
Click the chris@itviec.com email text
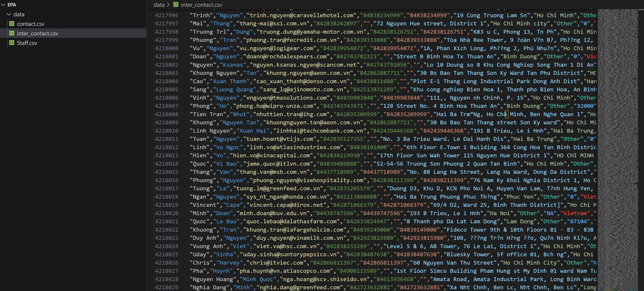click(x=277, y=263)
